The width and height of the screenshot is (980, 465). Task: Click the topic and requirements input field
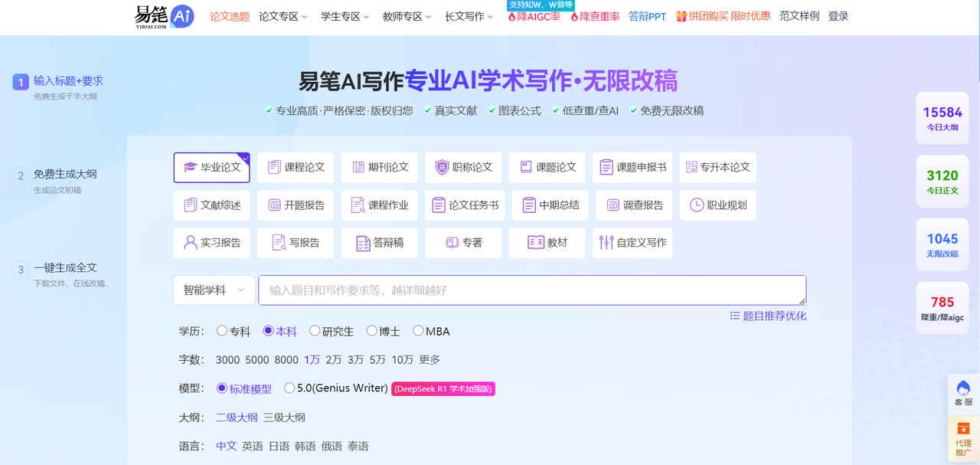click(x=532, y=290)
